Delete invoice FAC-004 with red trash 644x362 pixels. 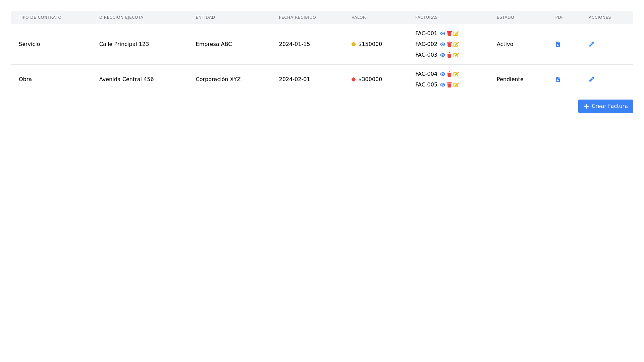tap(449, 74)
